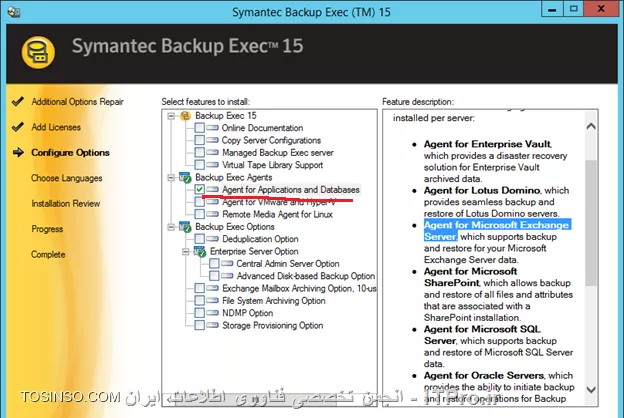Viewport: 624px width, 418px height.
Task: Click the Agent for Microsoft SharePoint heading
Action: click(x=470, y=277)
